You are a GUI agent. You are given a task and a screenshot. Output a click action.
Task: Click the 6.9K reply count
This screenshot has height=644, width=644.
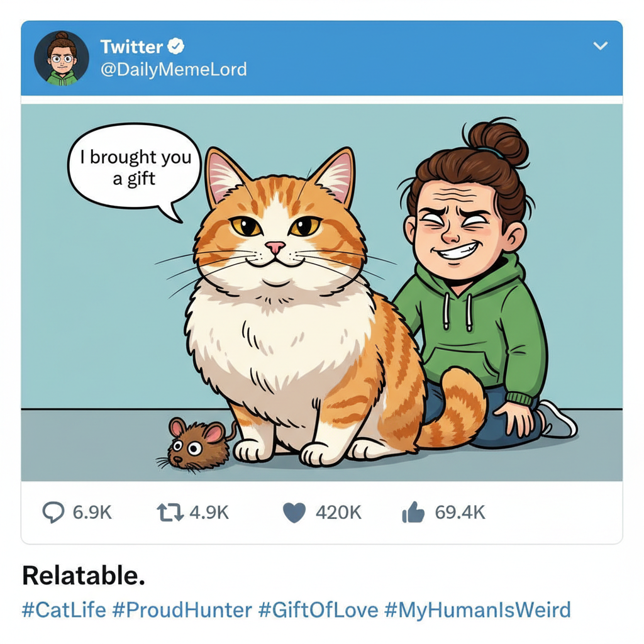92,513
